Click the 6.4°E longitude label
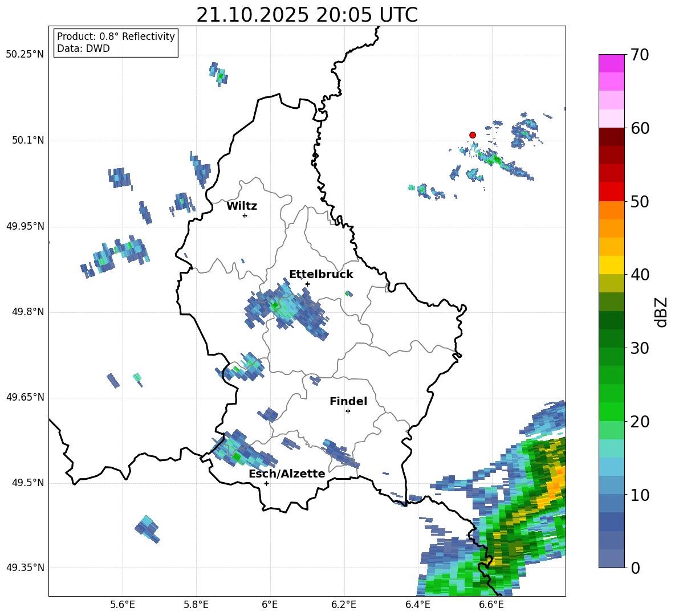Screen dimensions: 675x616 click(x=417, y=605)
